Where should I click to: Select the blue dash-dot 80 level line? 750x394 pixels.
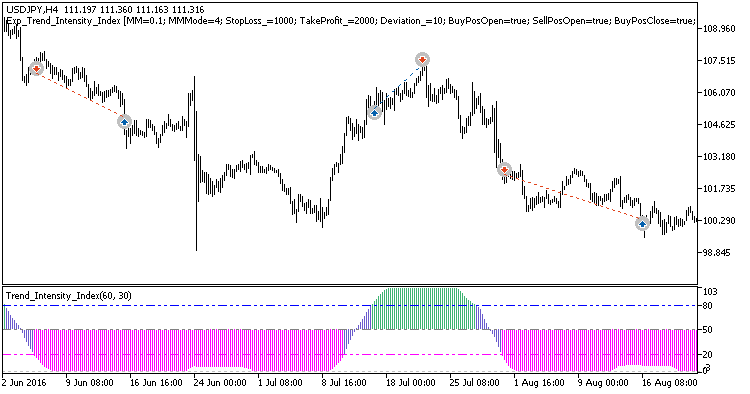(x=350, y=306)
